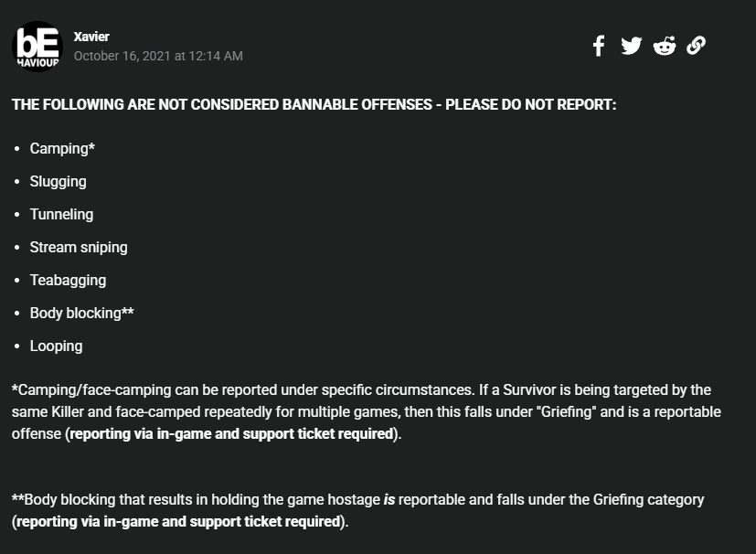Select the Teabagging list item
Viewport: 756px width, 554px height.
(68, 280)
